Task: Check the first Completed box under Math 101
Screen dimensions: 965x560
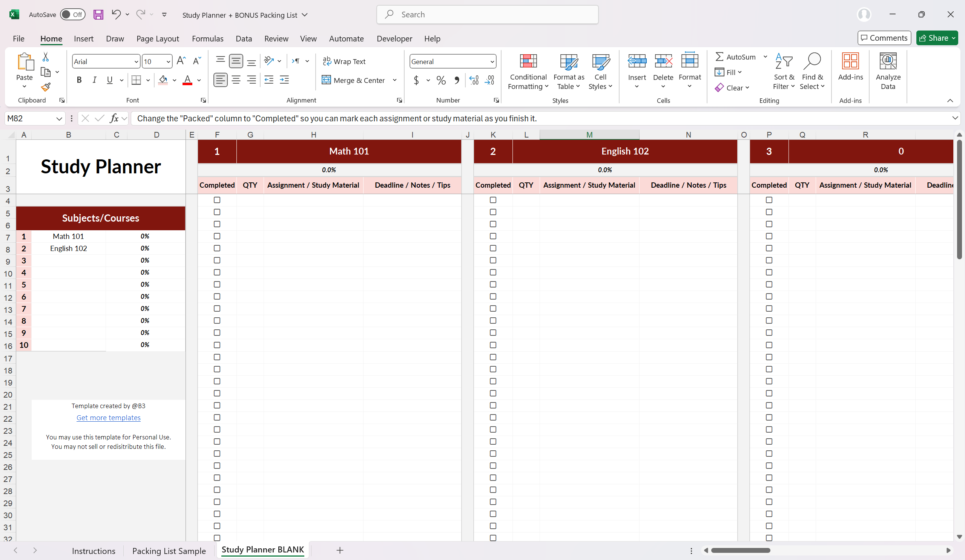Action: [x=217, y=200]
